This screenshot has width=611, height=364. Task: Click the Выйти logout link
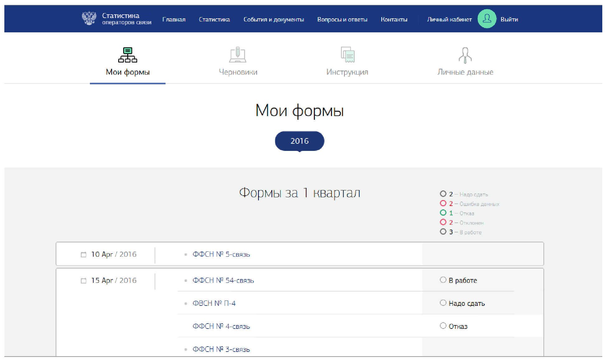tap(509, 19)
